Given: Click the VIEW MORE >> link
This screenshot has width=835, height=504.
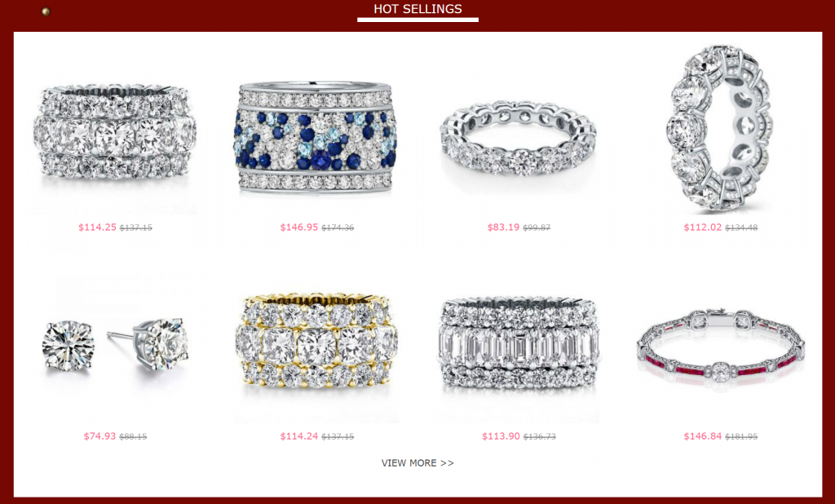Looking at the screenshot, I should [417, 463].
